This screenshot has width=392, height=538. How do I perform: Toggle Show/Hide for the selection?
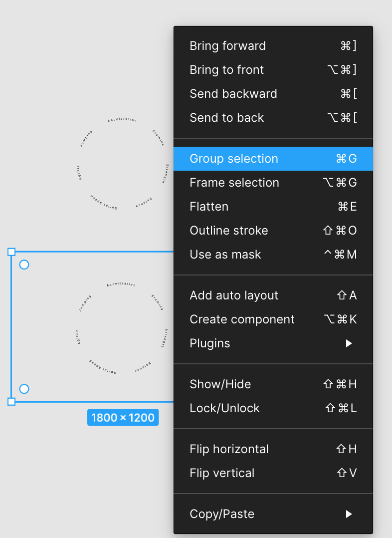tap(220, 384)
